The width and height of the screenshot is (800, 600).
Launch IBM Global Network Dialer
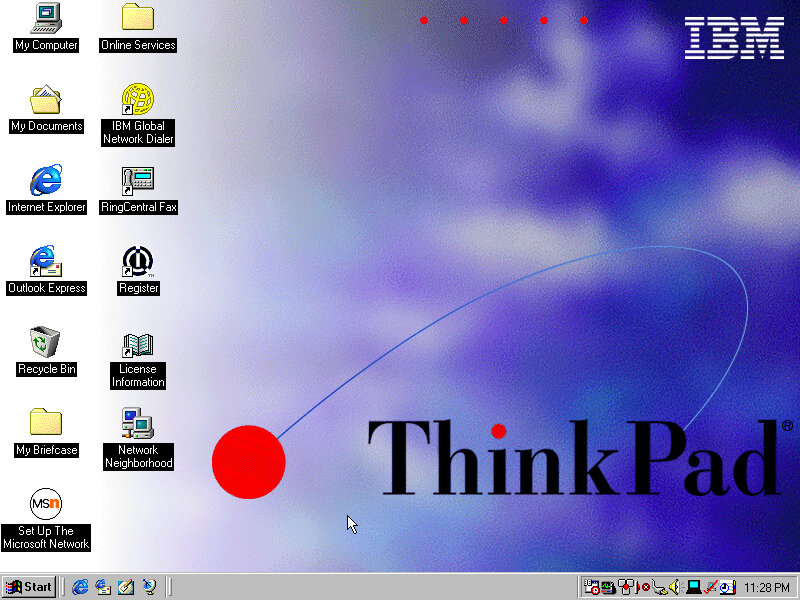click(x=138, y=100)
